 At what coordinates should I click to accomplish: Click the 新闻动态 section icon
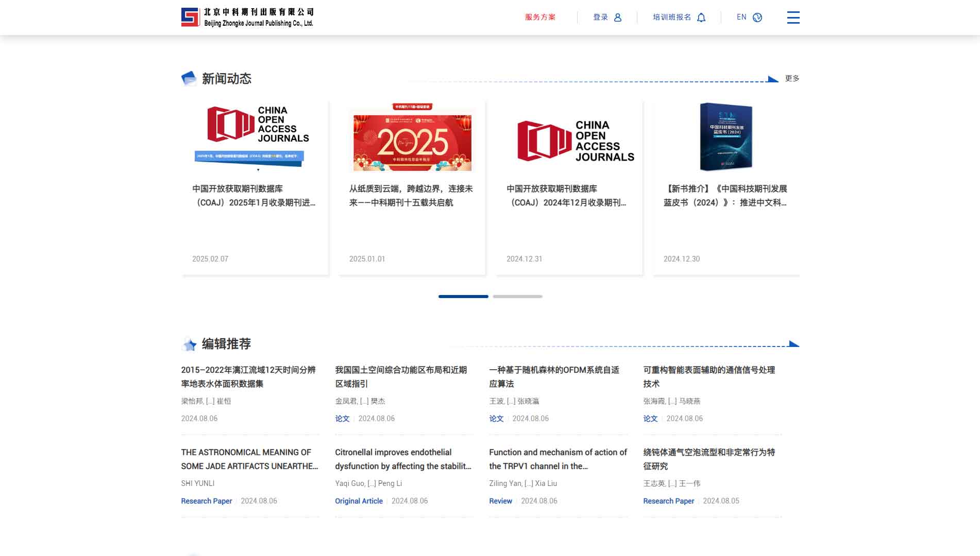coord(189,78)
